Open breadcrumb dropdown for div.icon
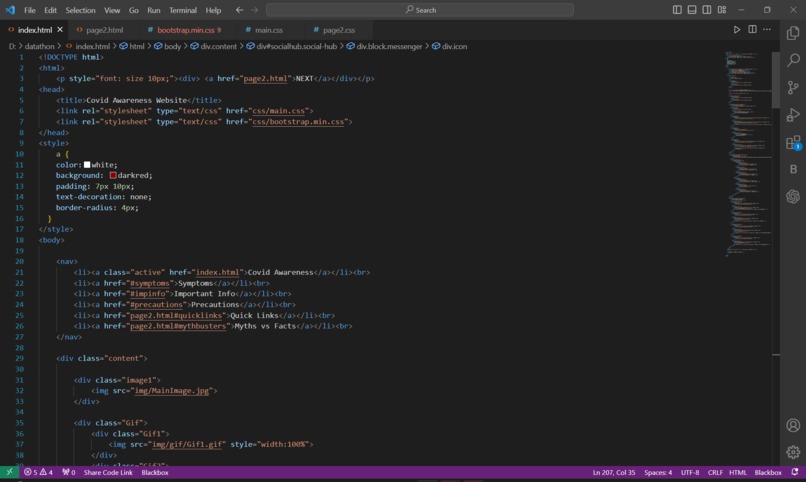Screen dimensions: 806x482 450,46
